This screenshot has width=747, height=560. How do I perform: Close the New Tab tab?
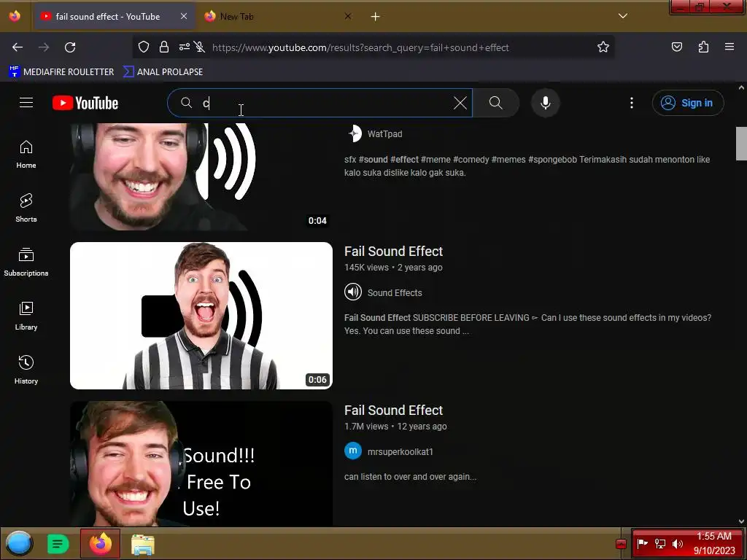348,17
